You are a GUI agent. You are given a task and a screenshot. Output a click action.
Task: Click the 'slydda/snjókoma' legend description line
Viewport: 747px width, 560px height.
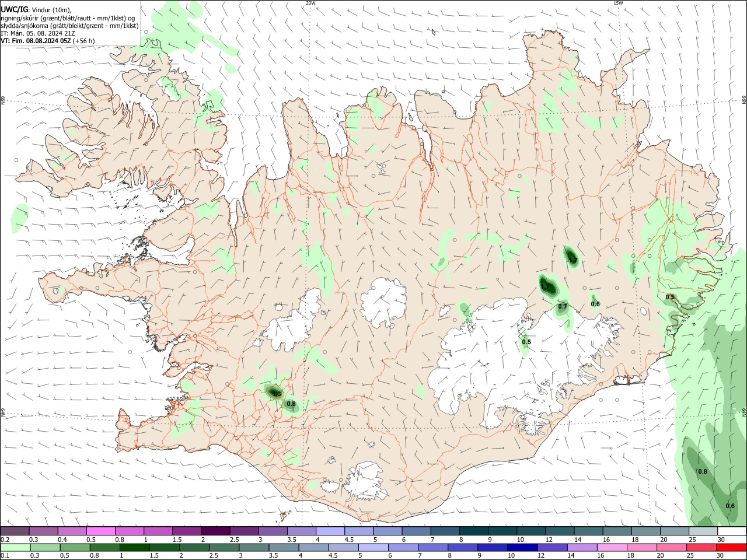[69, 26]
